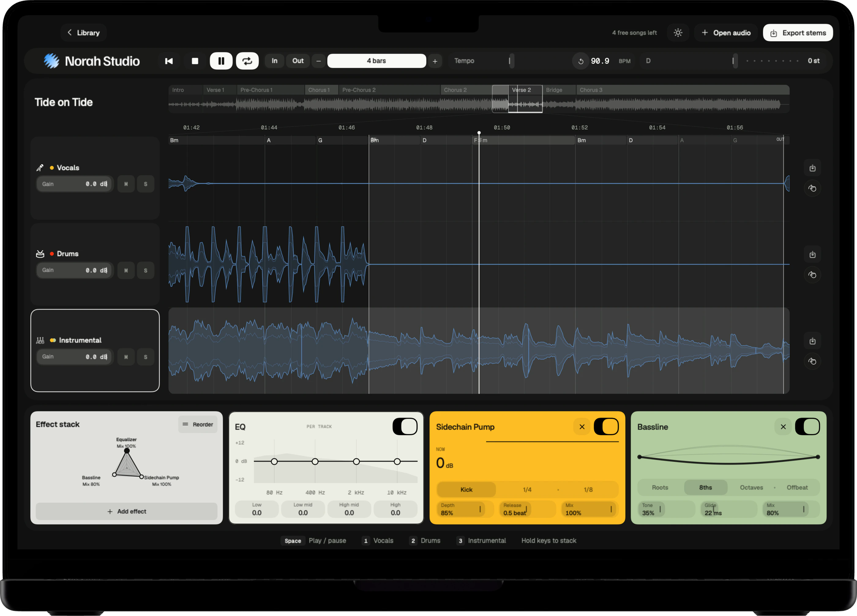Click Add effect button

tap(127, 511)
